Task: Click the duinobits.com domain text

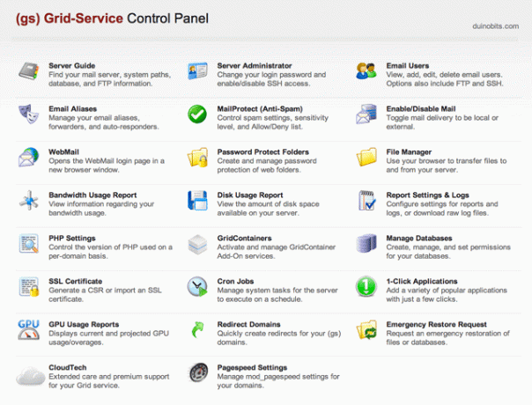Action: [495, 26]
